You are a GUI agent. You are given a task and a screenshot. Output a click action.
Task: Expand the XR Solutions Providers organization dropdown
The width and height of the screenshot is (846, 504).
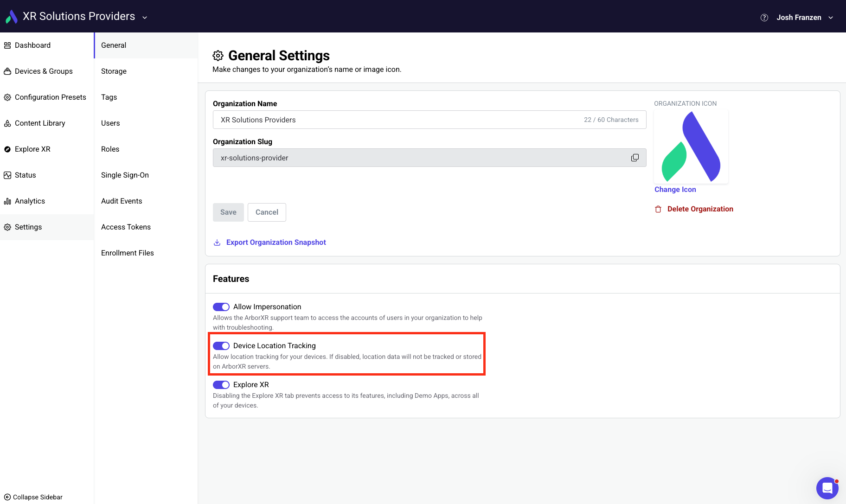point(145,18)
